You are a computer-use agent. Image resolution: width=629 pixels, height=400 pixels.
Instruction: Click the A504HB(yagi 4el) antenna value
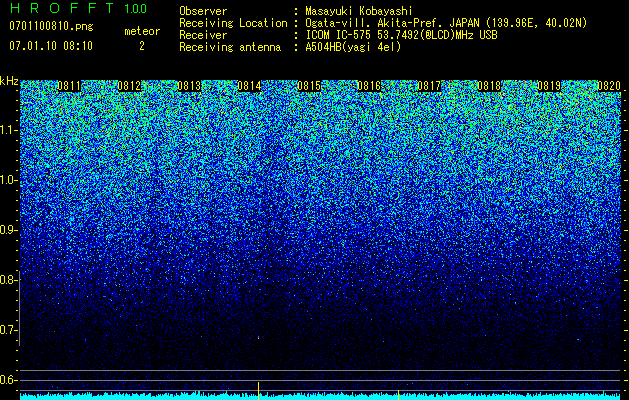353,47
